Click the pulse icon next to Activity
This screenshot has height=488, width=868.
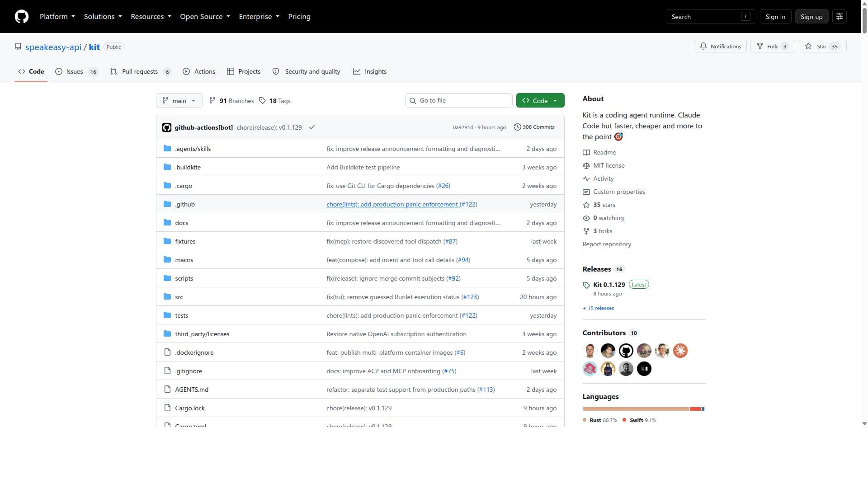click(586, 179)
